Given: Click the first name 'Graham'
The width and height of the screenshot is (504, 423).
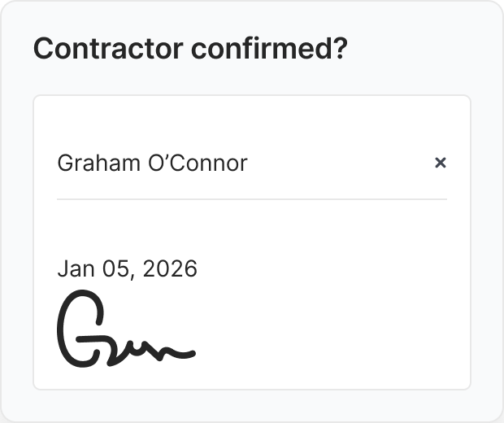Looking at the screenshot, I should (x=85, y=163).
